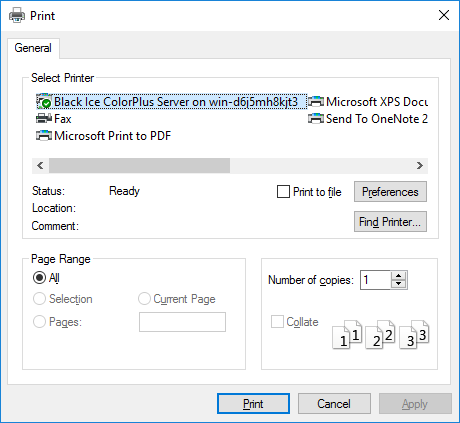Select Microsoft Print to PDF printer icon
This screenshot has width=460, height=423.
(x=44, y=136)
